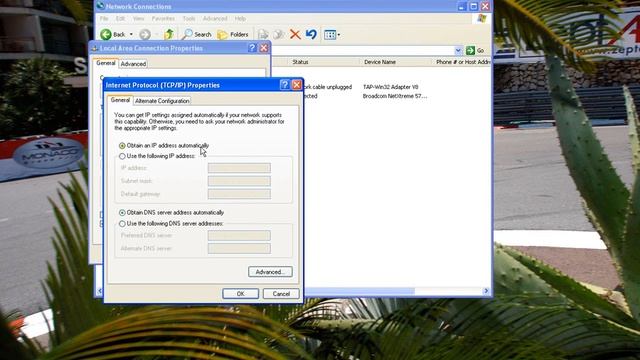Open the Back history dropdown arrow
Viewport: 640px width, 360px height.
(131, 35)
